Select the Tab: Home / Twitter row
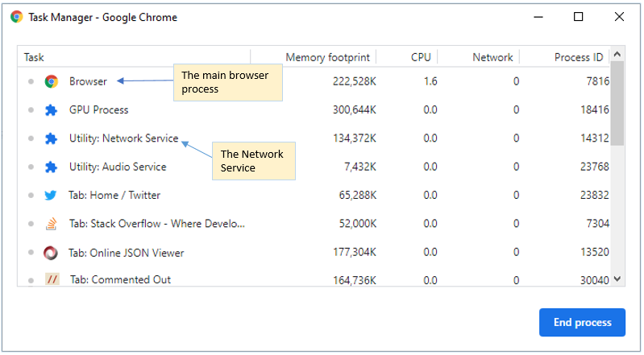This screenshot has width=644, height=355. [x=314, y=195]
